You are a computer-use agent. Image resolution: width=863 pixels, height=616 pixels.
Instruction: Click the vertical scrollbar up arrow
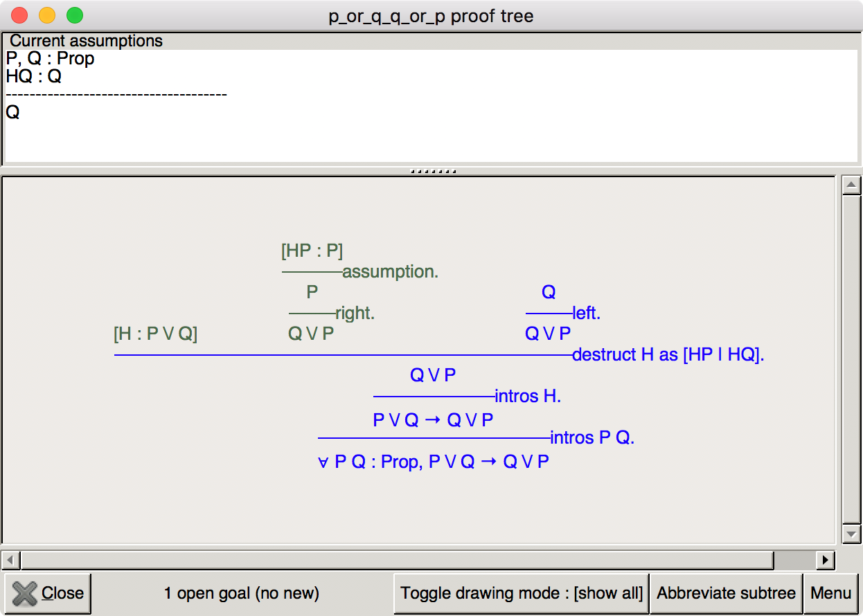[851, 185]
